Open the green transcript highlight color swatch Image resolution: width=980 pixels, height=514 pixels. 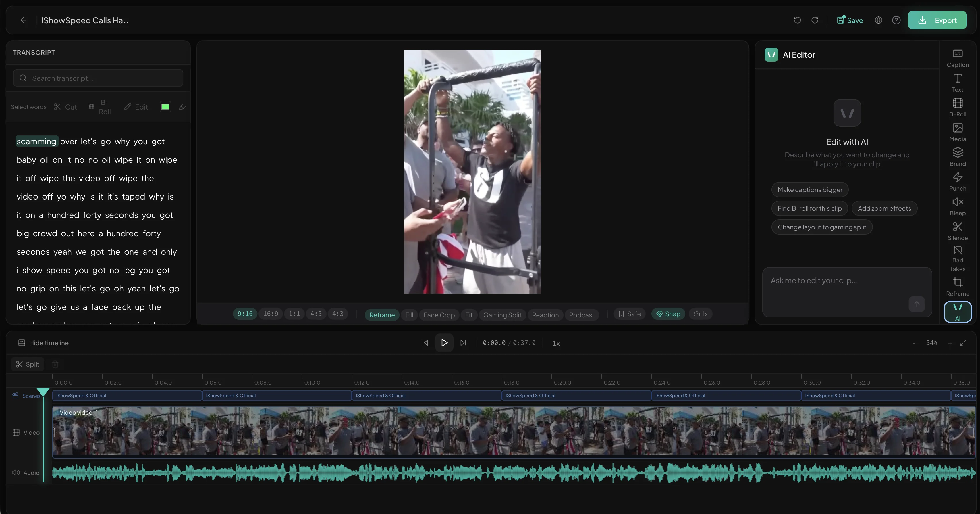coord(165,107)
